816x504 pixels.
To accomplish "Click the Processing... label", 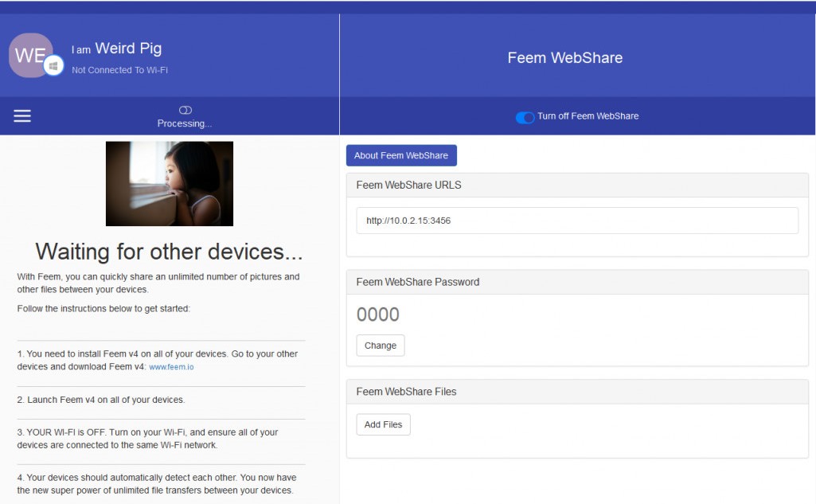I will [185, 123].
